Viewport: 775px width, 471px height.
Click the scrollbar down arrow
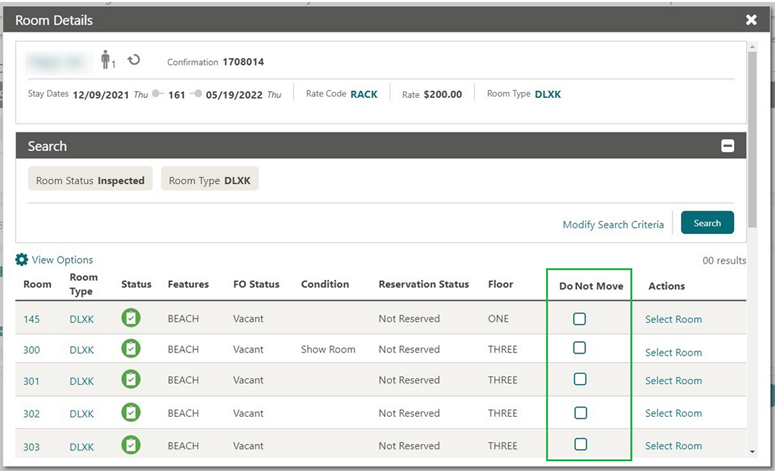(752, 451)
